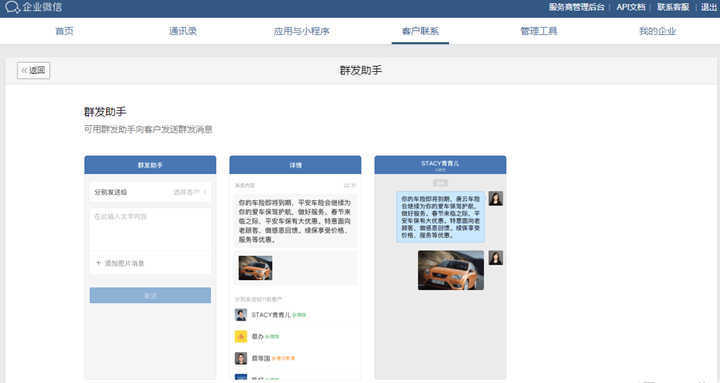Expand 选择客户 chevron in 分别发送给 row
Image resolution: width=720 pixels, height=383 pixels.
click(205, 192)
